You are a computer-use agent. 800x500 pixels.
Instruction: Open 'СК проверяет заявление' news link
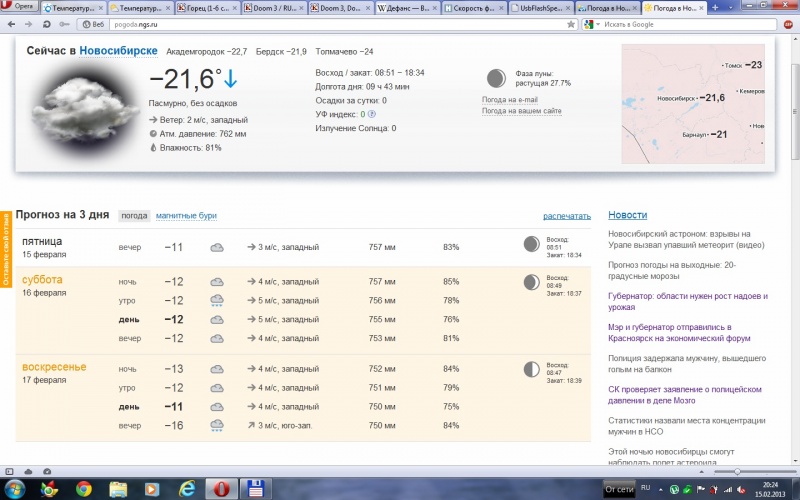[x=685, y=395]
